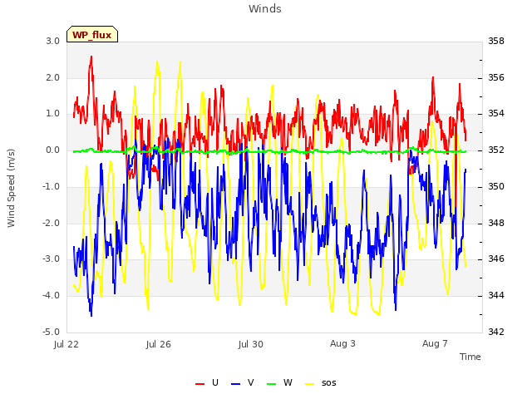
Task: Click the -1.0 left axis value
Action: click(x=51, y=186)
